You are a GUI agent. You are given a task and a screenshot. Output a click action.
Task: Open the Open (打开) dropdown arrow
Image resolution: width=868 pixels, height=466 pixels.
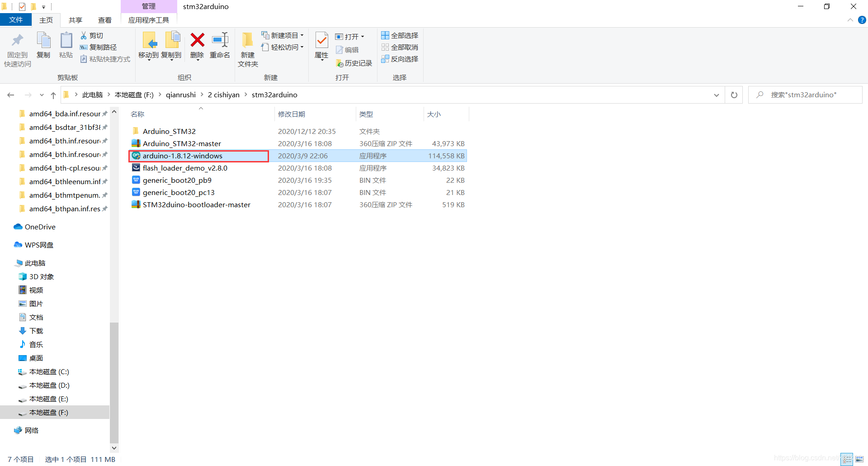363,37
